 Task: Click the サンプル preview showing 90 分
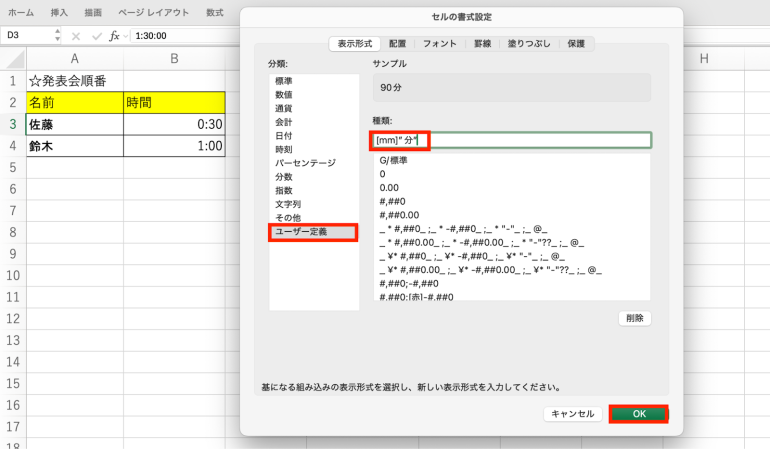point(512,87)
